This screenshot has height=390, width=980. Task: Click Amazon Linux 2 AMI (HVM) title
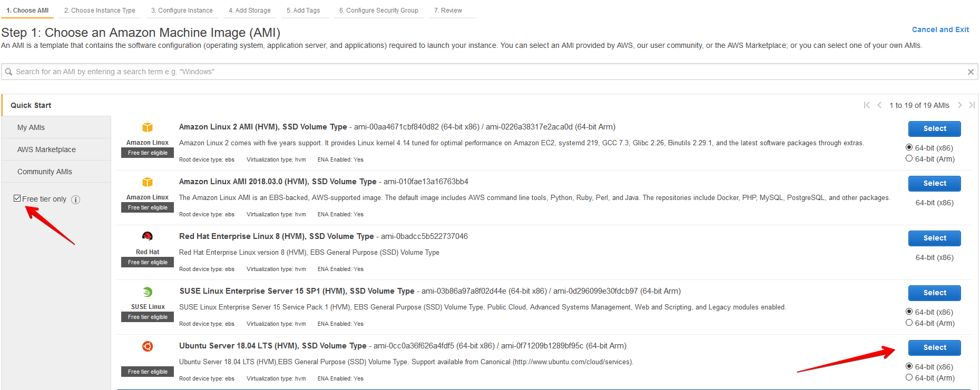coord(263,127)
